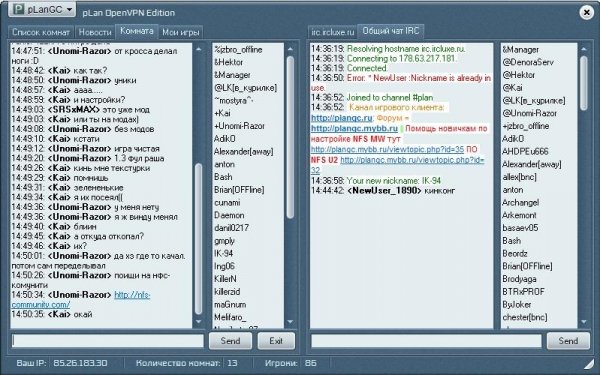This screenshot has width=600, height=375.
Task: Select Beordz in IRC user list
Action: (515, 253)
